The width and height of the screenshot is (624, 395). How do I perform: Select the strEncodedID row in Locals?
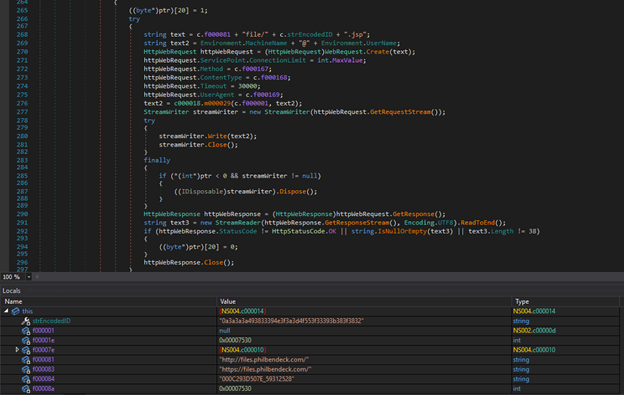click(x=310, y=321)
